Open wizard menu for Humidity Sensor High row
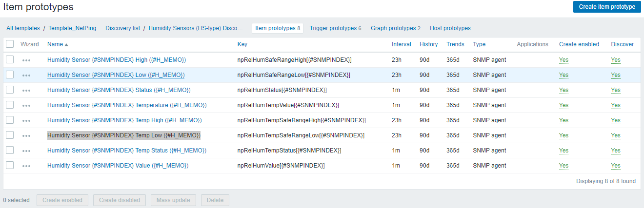Screen dimensions: 644x208 coord(26,60)
